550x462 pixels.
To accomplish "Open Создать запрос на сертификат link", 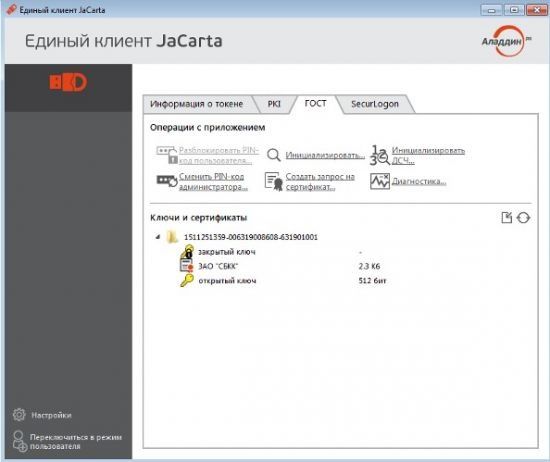I will click(x=320, y=181).
